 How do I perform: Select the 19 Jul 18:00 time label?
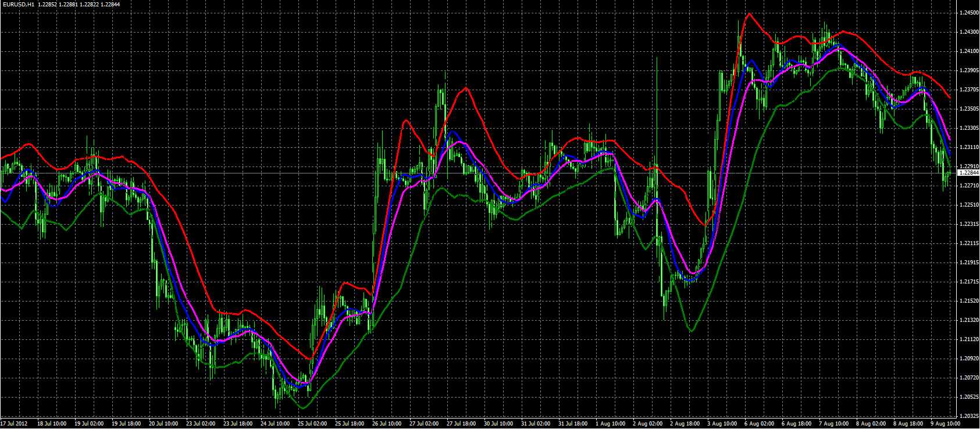tap(126, 424)
